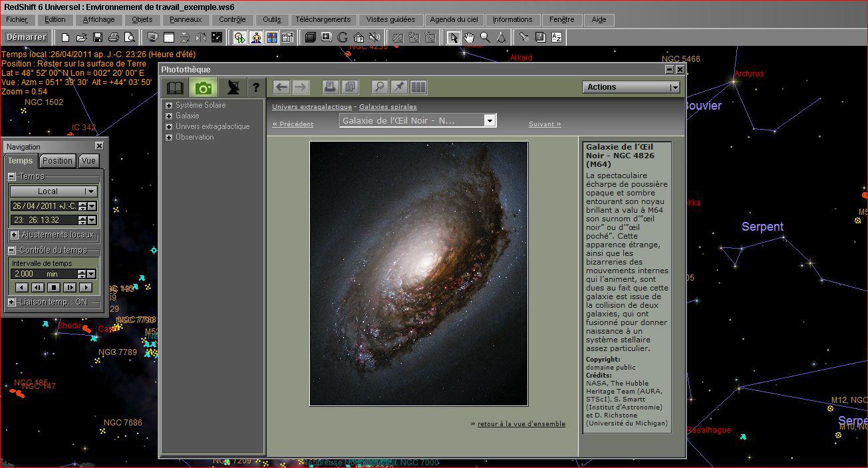
Task: Copy the Photothèque page content
Action: pos(349,87)
